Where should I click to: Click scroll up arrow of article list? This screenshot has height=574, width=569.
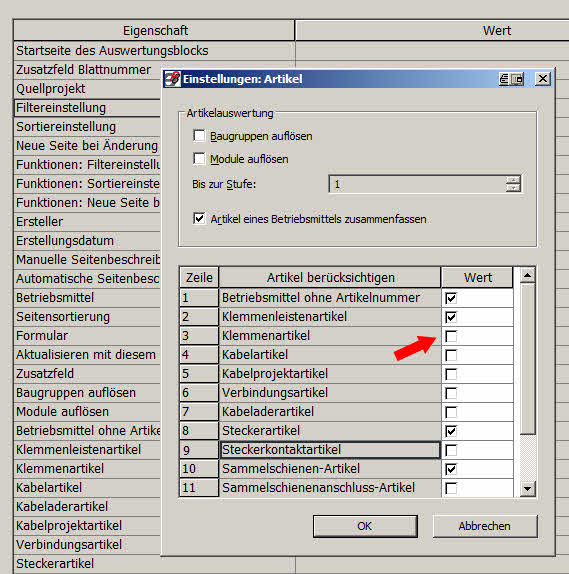point(528,275)
